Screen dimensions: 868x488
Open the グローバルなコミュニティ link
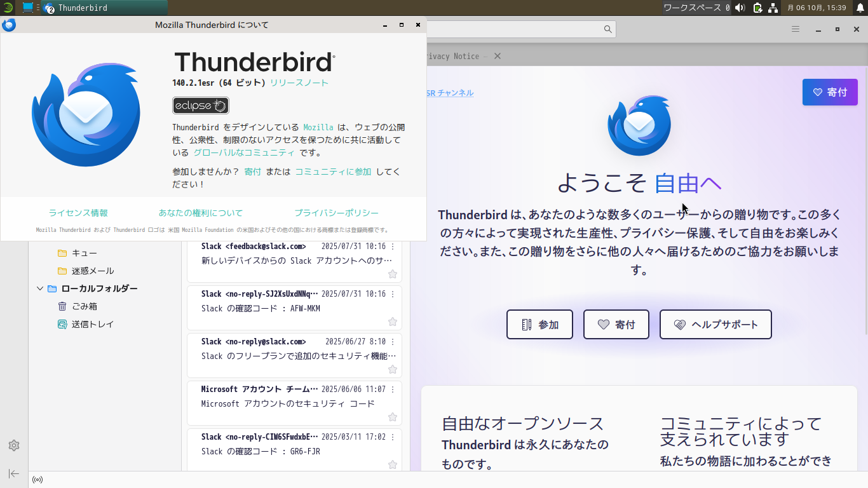pos(244,152)
